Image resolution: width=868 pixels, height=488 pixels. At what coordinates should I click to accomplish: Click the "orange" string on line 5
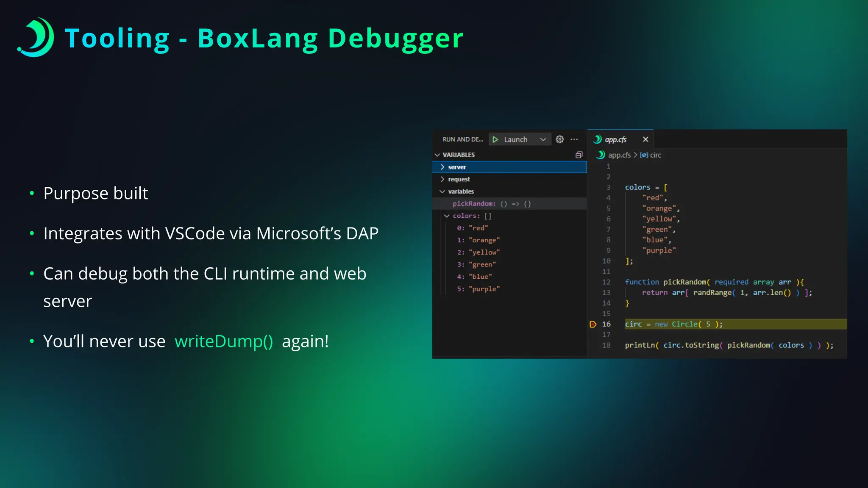coord(659,208)
